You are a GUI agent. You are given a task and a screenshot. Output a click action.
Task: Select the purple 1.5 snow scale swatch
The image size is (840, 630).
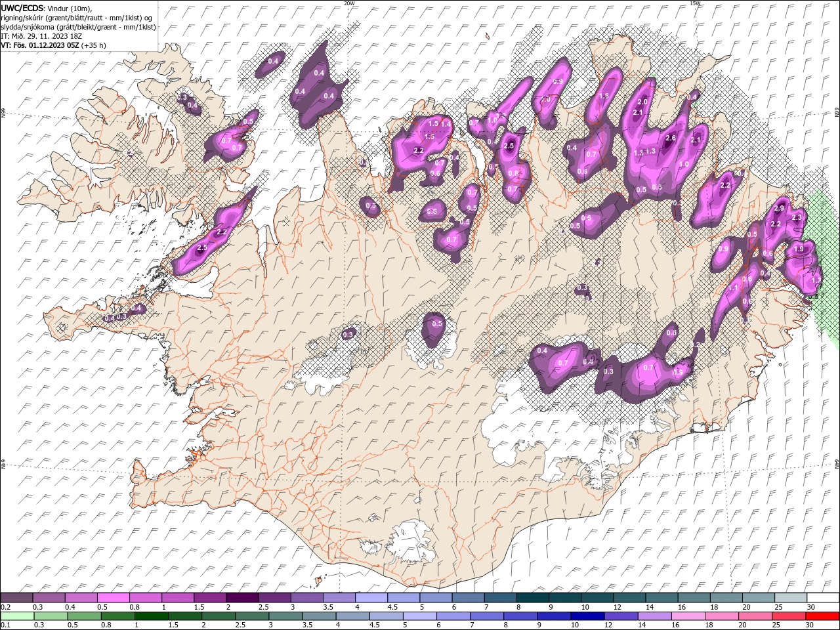[210, 598]
